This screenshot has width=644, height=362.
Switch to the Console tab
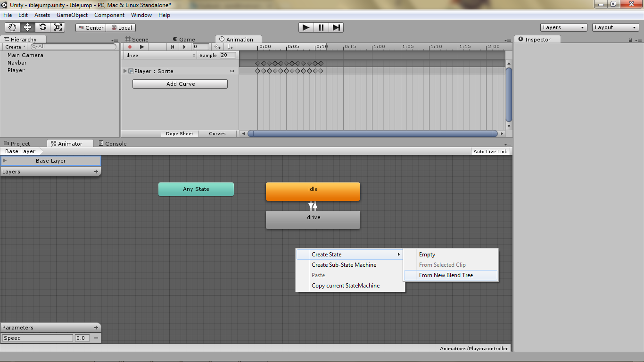pyautogui.click(x=113, y=144)
